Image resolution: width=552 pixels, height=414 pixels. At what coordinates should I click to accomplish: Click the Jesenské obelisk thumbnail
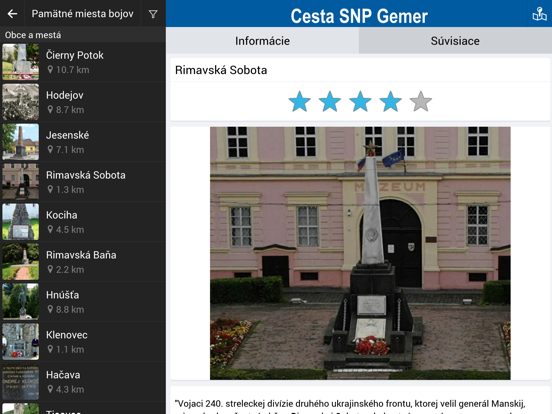pyautogui.click(x=21, y=142)
